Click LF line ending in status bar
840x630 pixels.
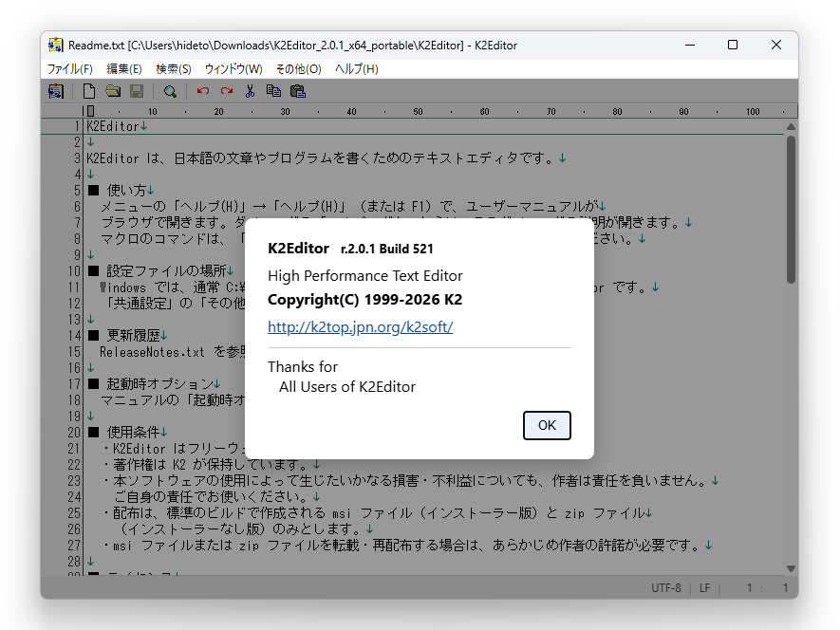pos(704,588)
